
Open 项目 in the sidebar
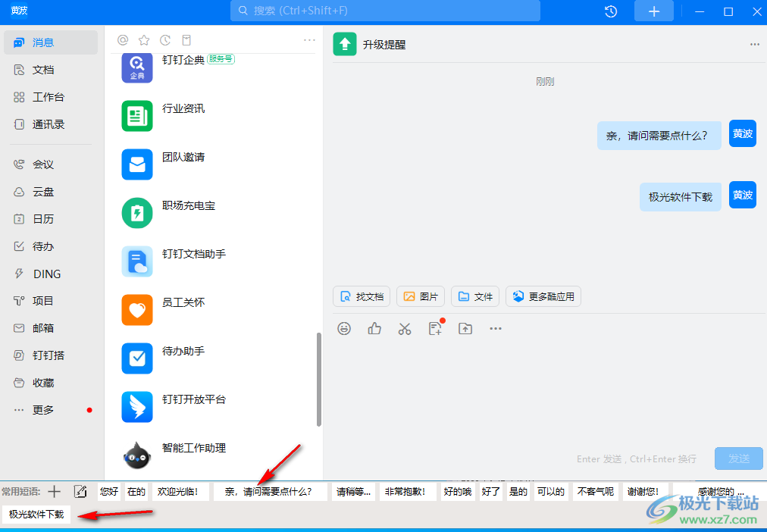51,301
